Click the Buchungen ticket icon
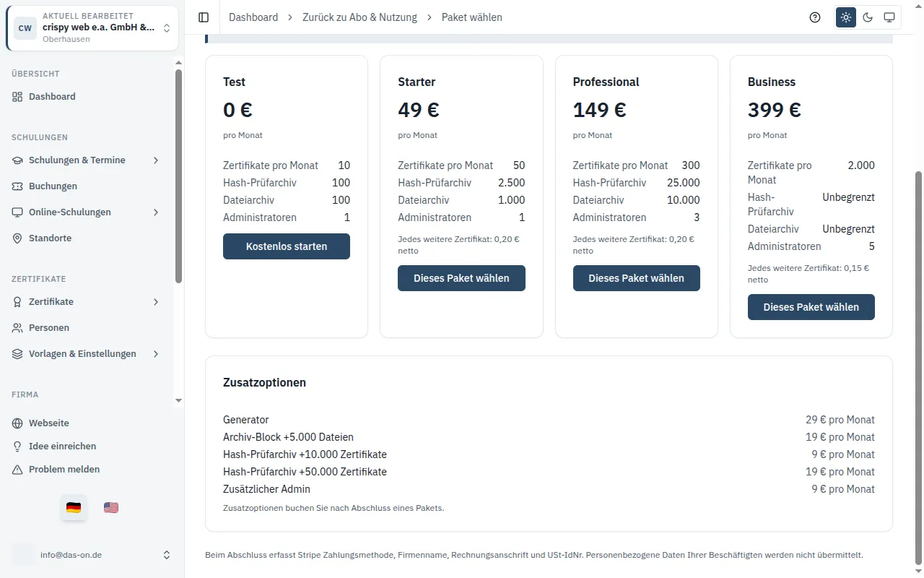This screenshot has width=924, height=578. point(17,186)
